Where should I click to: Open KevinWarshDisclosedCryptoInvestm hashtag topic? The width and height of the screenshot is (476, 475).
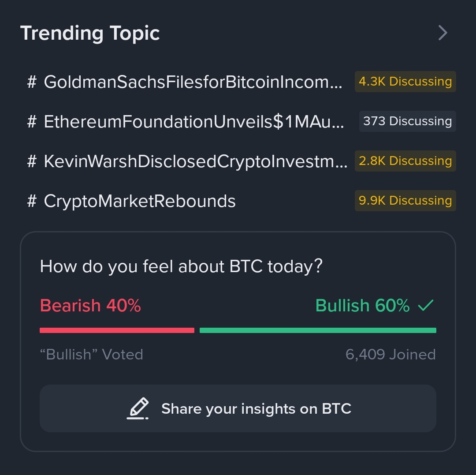[195, 161]
